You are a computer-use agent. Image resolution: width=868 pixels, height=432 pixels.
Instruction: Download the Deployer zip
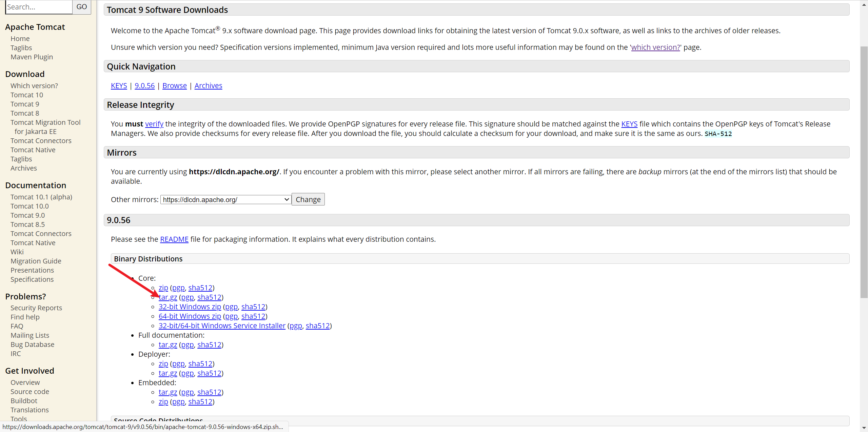(163, 364)
